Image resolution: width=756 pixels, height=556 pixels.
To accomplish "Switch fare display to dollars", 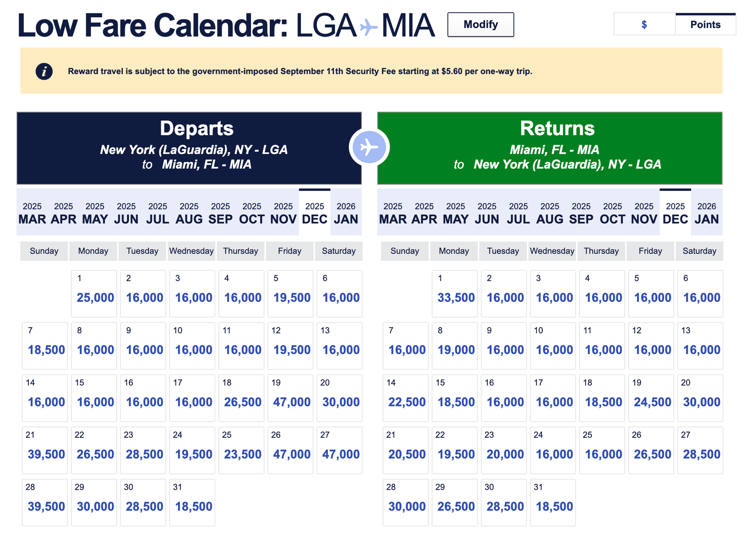I will [644, 24].
